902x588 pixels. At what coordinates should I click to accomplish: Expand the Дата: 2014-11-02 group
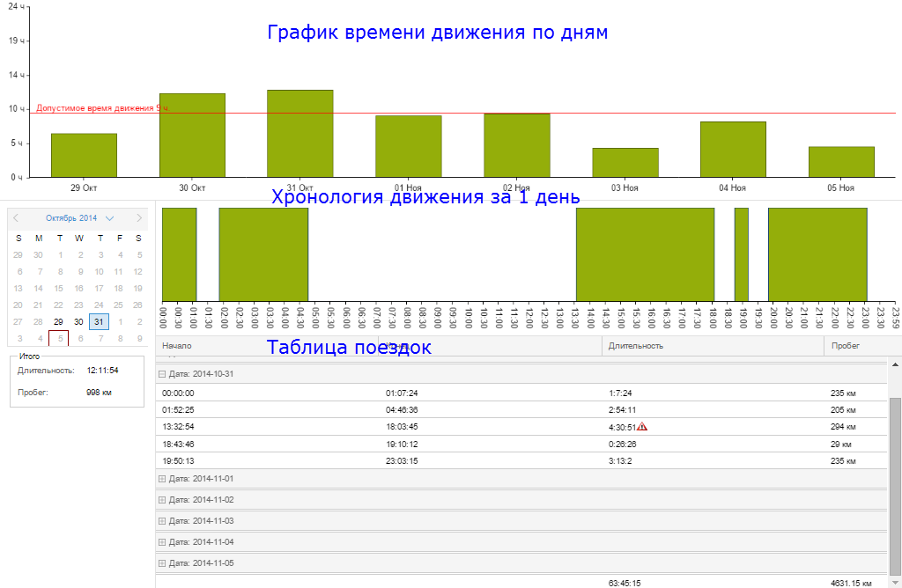(162, 500)
